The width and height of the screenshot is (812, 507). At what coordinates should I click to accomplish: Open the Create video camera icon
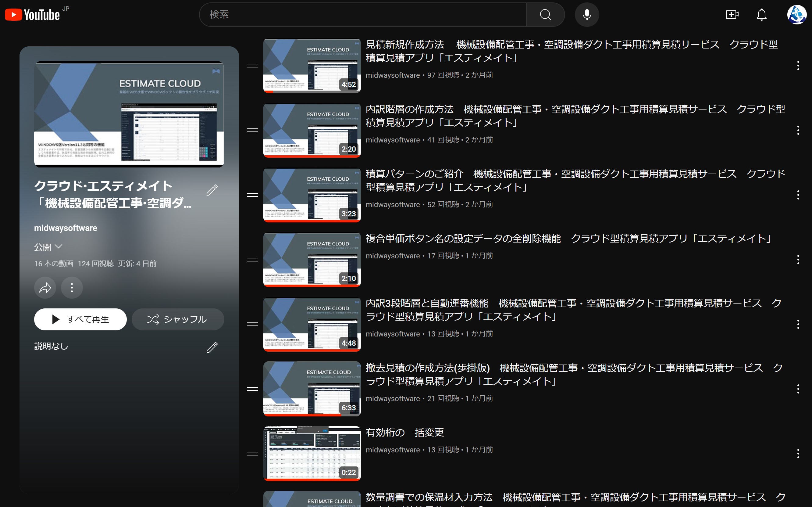732,14
